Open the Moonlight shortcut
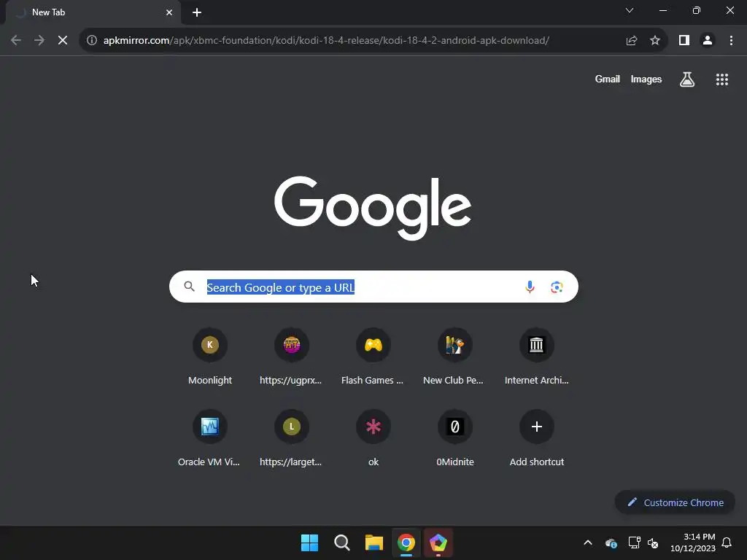 click(210, 357)
